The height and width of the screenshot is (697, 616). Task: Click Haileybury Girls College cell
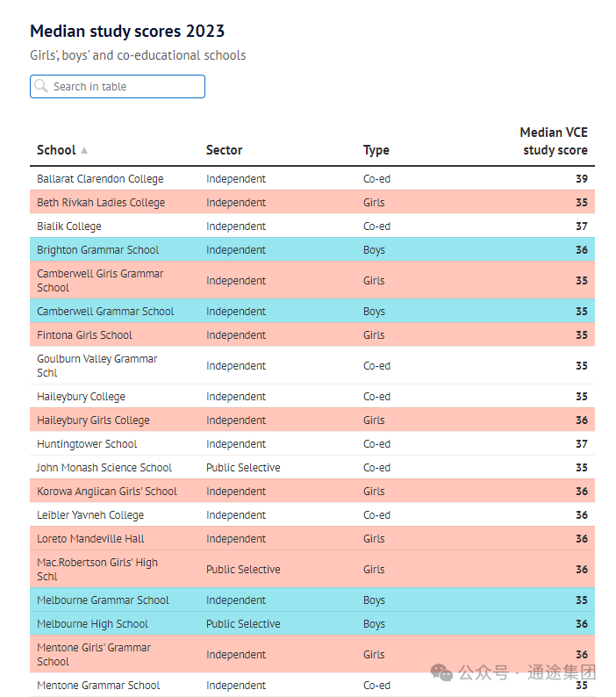pos(93,420)
